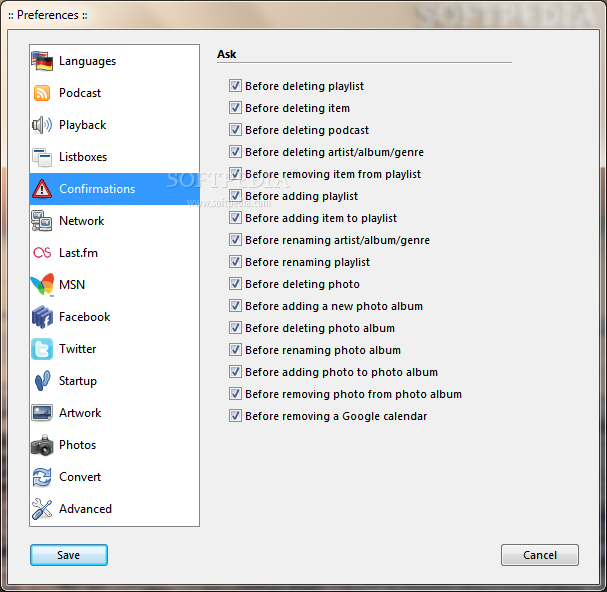Screen dimensions: 607x592
Task: Save the preferences
Action: tap(69, 555)
